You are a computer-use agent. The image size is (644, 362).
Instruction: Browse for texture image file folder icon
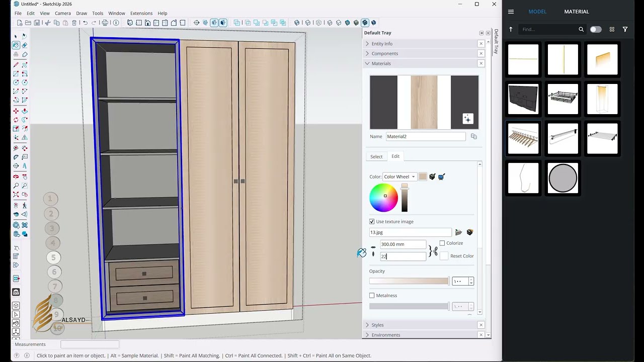pos(458,232)
